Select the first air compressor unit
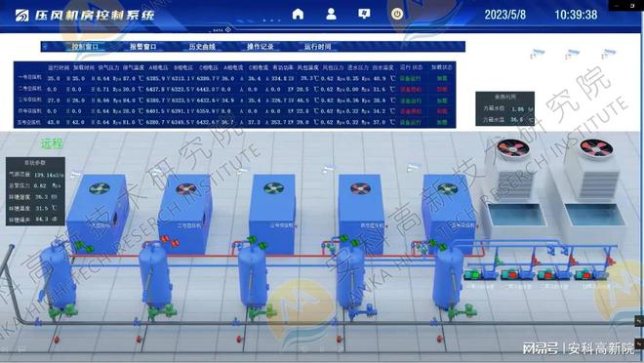The height and width of the screenshot is (363, 644). pos(97,213)
